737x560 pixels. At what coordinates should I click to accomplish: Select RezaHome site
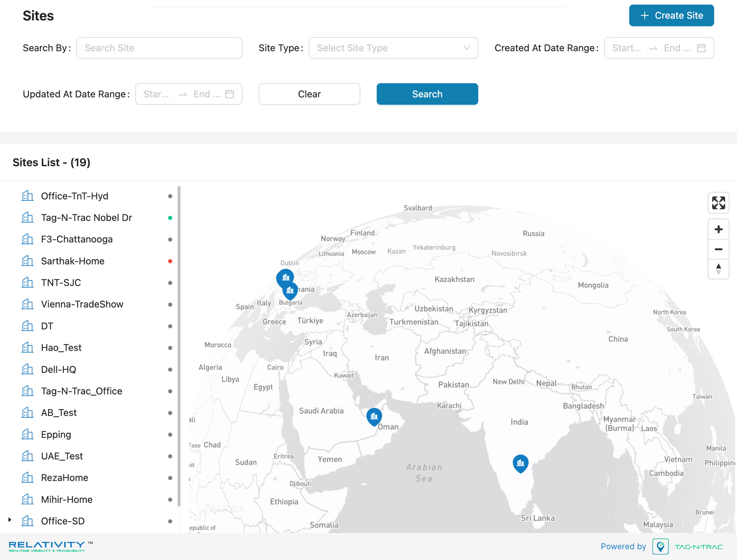65,478
